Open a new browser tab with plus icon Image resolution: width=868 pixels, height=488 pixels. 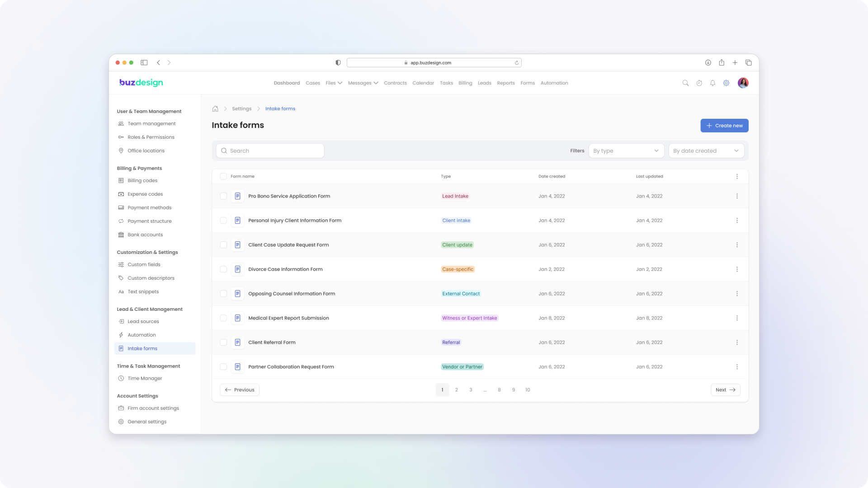click(735, 63)
